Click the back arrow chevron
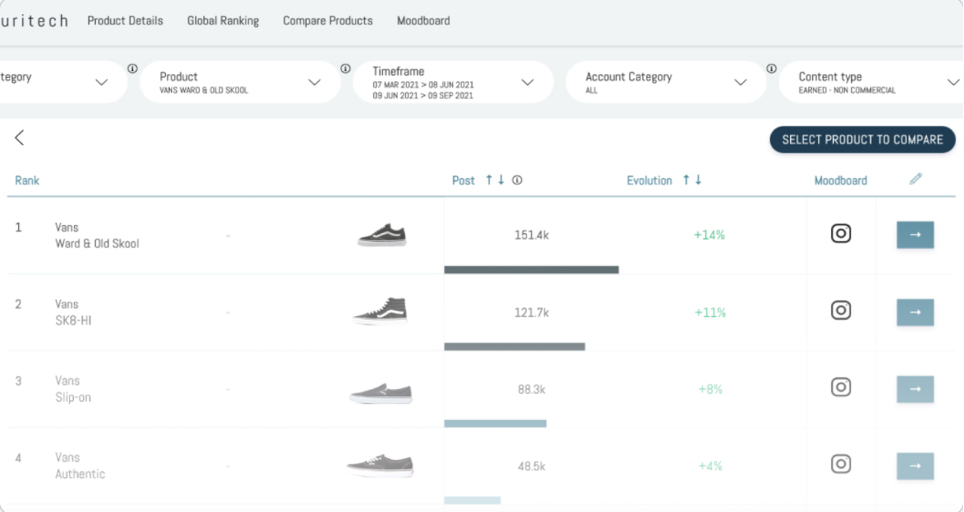The image size is (964, 512). 19,138
